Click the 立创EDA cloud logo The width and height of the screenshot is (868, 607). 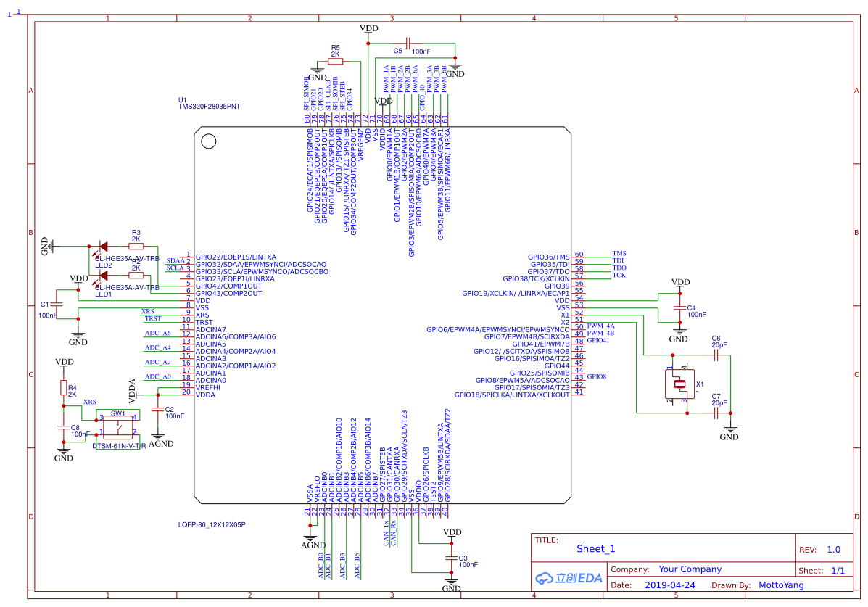point(569,577)
